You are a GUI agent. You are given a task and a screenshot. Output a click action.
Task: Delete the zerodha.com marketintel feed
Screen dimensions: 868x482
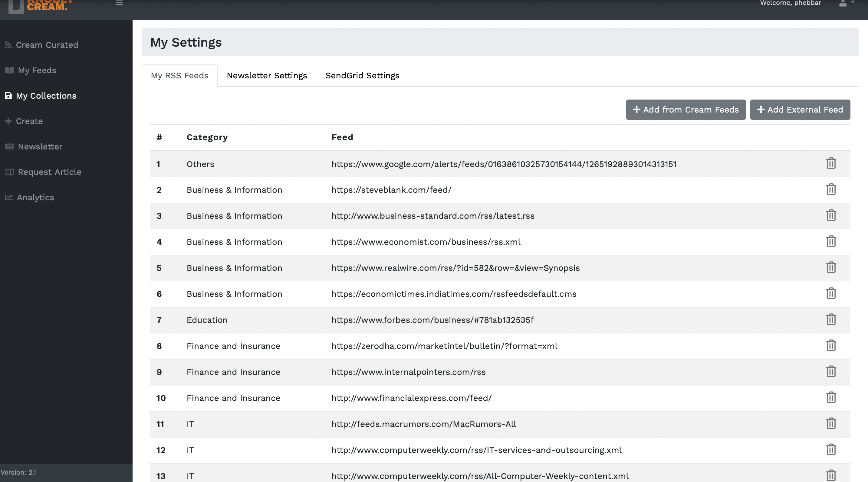830,346
